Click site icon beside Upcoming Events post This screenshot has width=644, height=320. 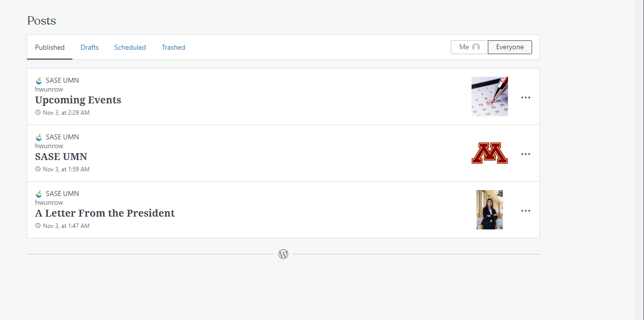(x=39, y=81)
